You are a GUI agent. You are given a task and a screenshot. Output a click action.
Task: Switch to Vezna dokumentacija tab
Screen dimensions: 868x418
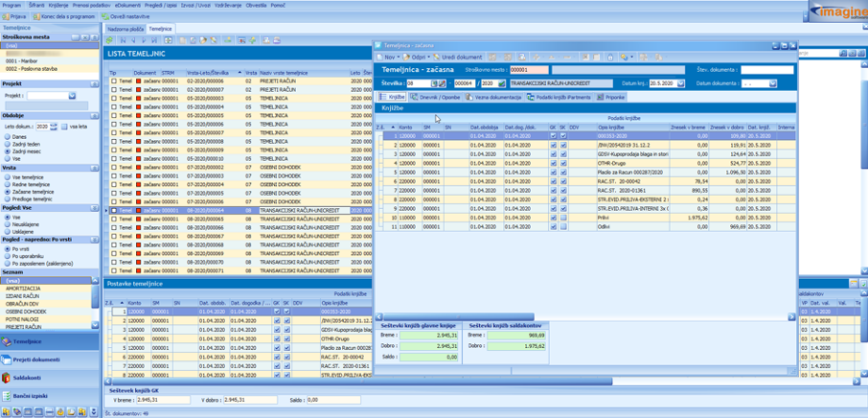494,96
